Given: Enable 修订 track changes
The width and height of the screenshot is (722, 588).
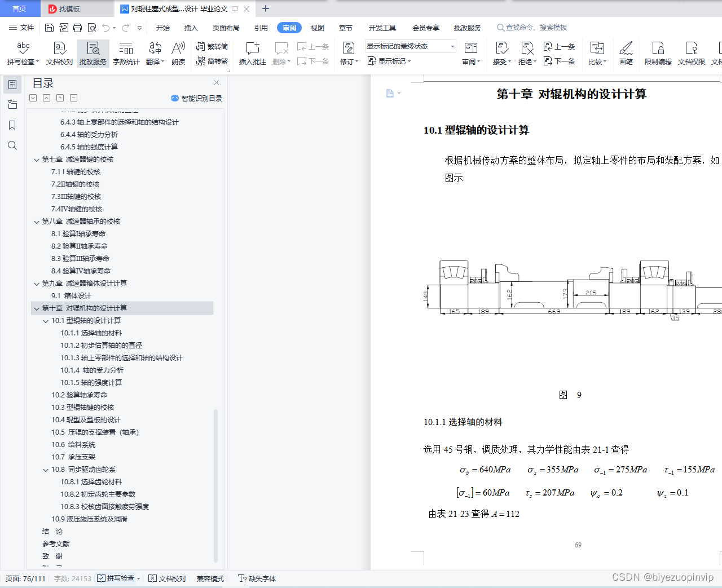Looking at the screenshot, I should 347,54.
